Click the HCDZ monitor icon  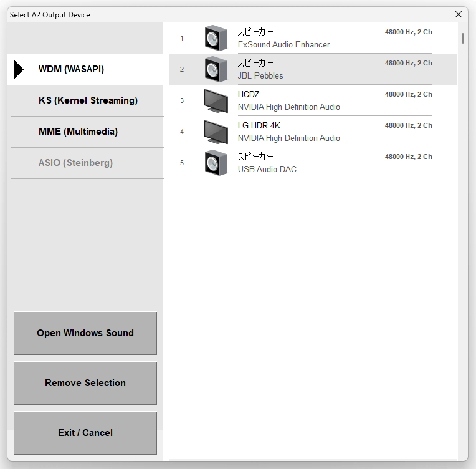coord(216,100)
